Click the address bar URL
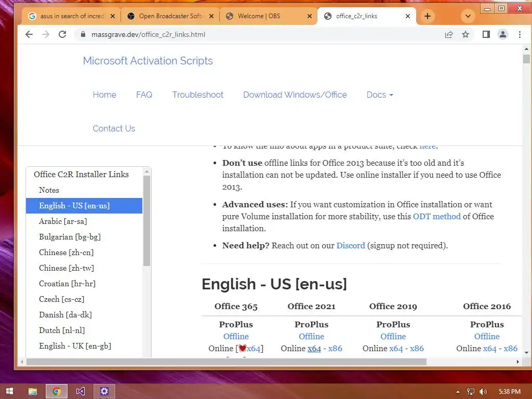 point(148,34)
